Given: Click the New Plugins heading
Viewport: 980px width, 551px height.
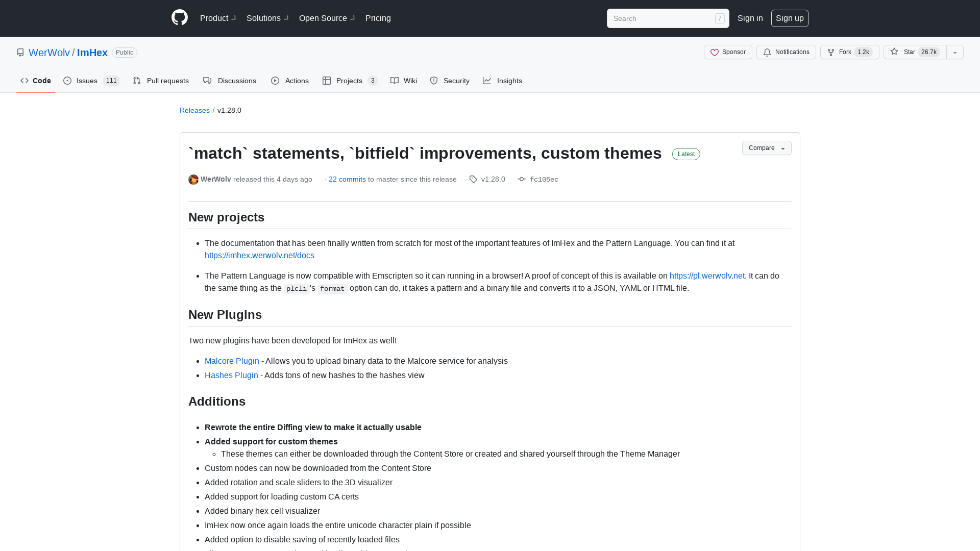Looking at the screenshot, I should (225, 315).
